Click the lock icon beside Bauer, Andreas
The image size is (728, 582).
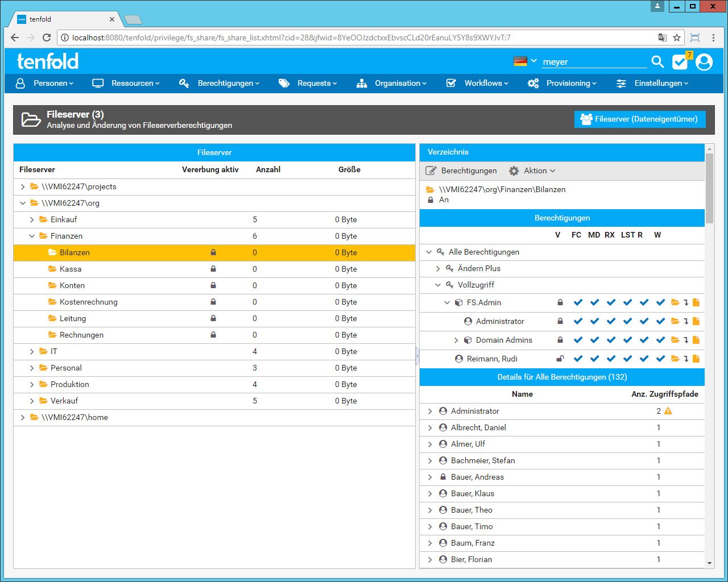[443, 477]
